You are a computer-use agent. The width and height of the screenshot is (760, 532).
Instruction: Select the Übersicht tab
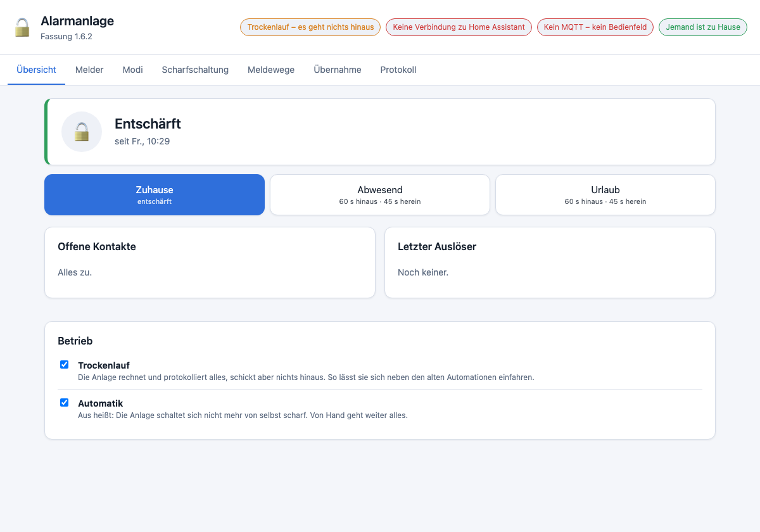point(36,70)
